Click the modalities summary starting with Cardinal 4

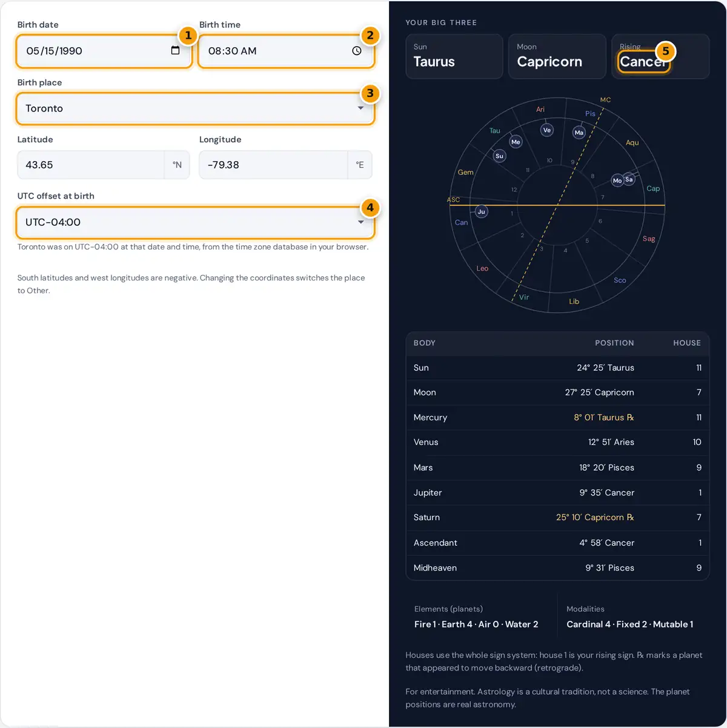630,624
